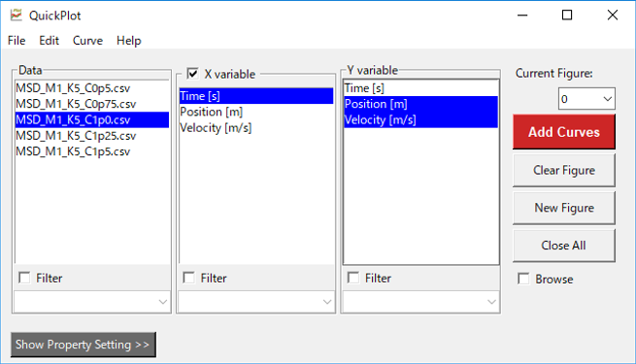Viewport: 636px width, 364px height.
Task: Enable the X variable Filter checkbox
Action: [189, 278]
